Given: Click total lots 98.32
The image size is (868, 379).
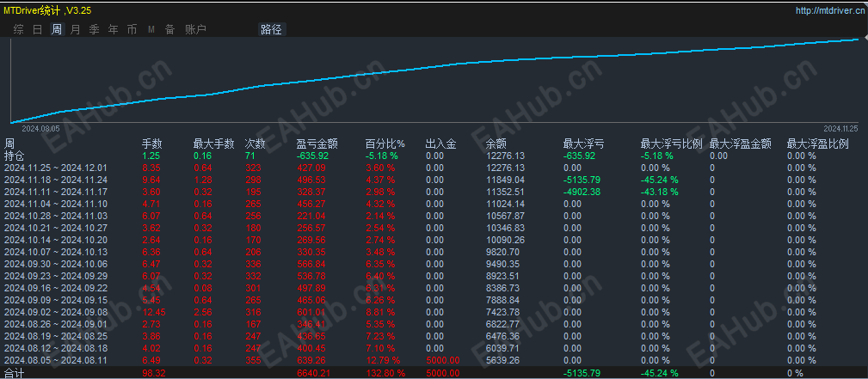Looking at the screenshot, I should [x=153, y=374].
